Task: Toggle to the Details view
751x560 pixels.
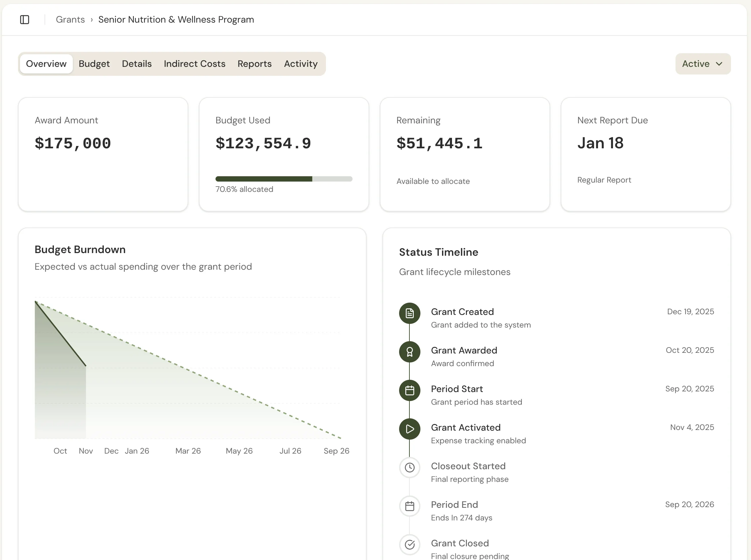Action: 136,64
